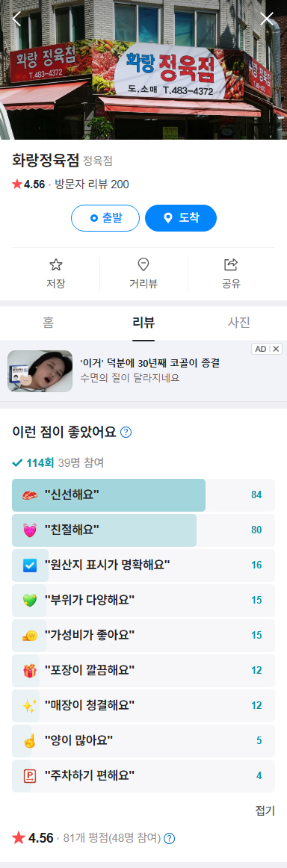The image size is (287, 868).
Task: Dismiss the ad using the AD X button
Action: pos(267,349)
